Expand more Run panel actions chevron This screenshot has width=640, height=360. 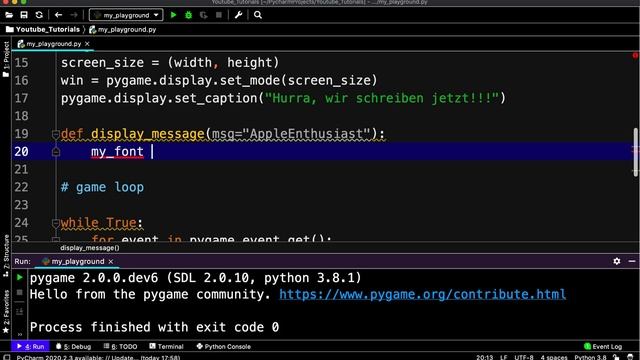coord(20,334)
